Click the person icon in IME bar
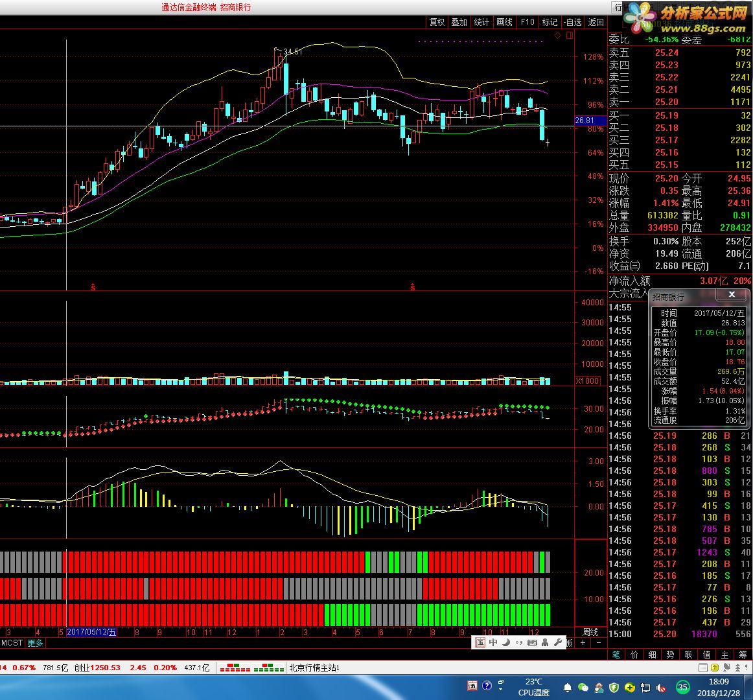Viewport: 753px width, 700px height. 545,643
